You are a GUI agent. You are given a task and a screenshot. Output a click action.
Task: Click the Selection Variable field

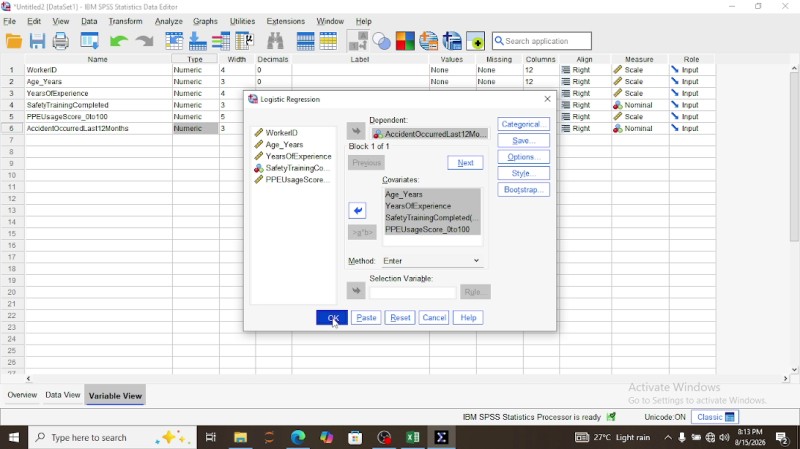pos(412,292)
